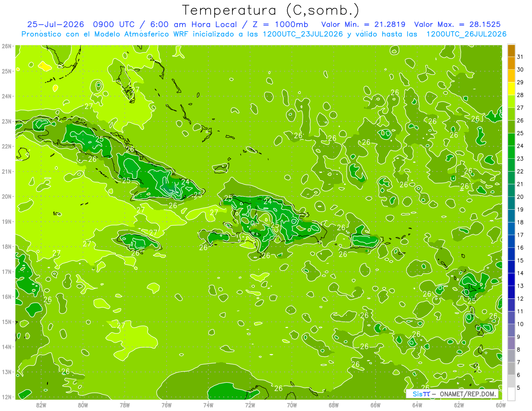Click the '20N' latitude axis label
Image resolution: width=532 pixels, height=411 pixels.
click(7, 196)
